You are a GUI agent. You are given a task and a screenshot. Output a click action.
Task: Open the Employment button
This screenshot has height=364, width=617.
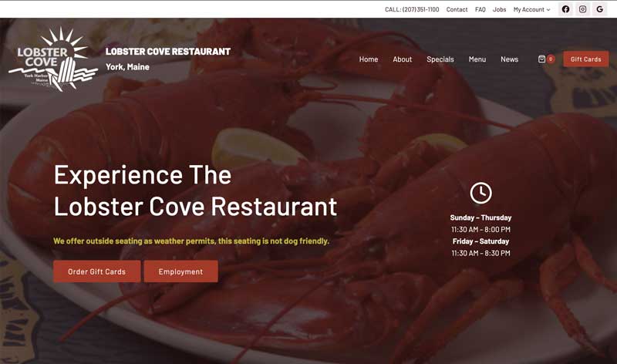click(180, 271)
